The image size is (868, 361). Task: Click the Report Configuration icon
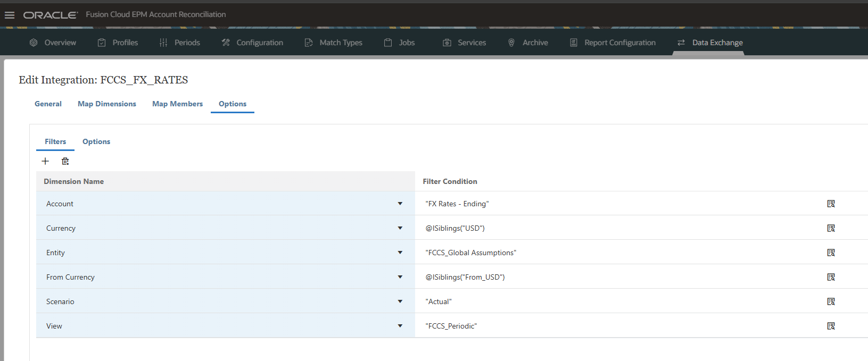pyautogui.click(x=574, y=43)
